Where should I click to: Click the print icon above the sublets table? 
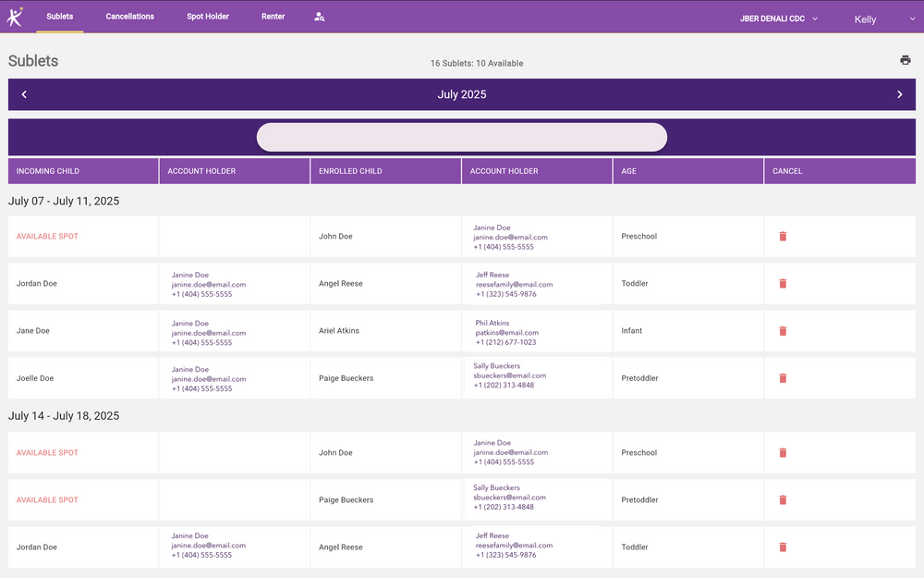905,59
